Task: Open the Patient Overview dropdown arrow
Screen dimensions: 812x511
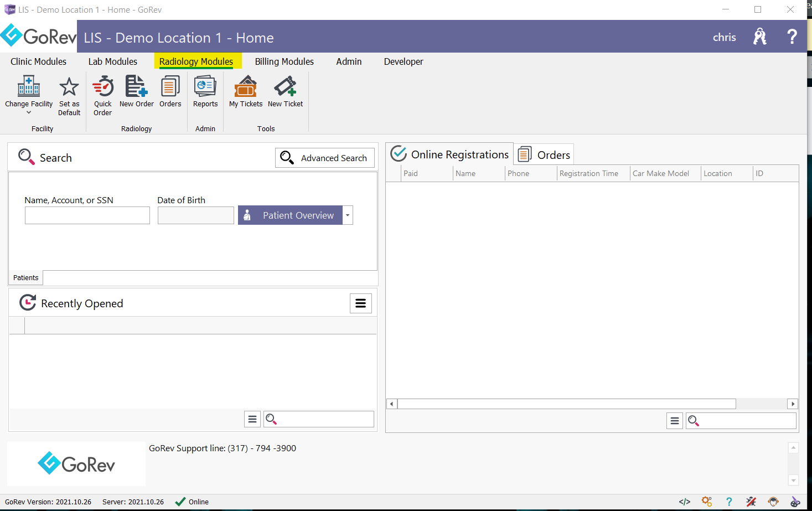Action: [348, 215]
